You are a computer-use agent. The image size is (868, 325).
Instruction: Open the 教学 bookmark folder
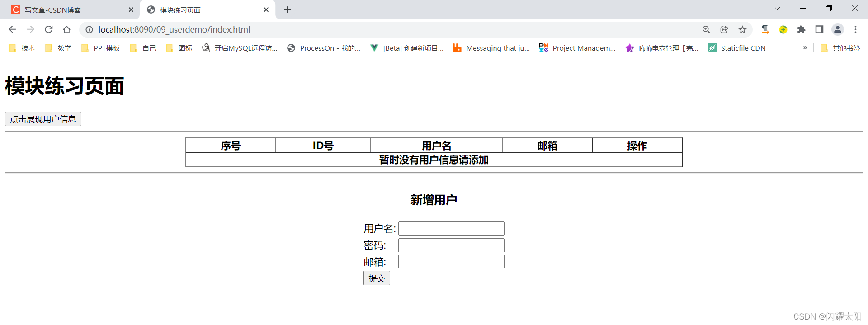coord(58,48)
